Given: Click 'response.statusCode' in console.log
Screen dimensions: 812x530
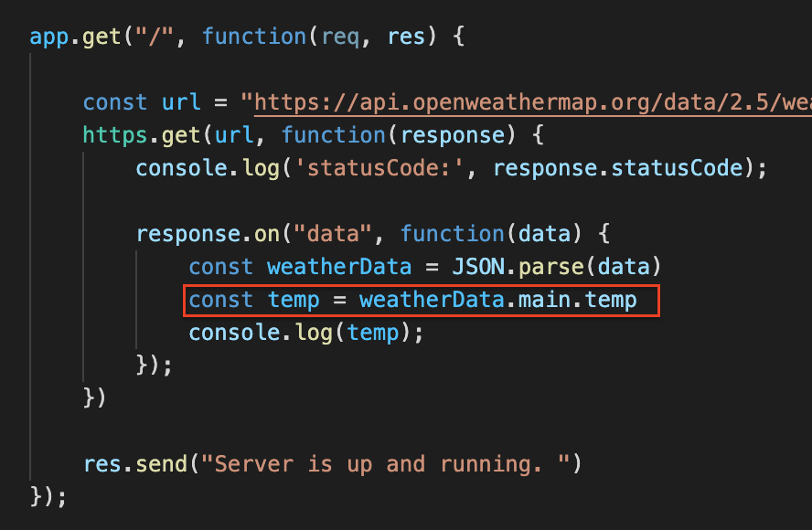Looking at the screenshot, I should (618, 168).
